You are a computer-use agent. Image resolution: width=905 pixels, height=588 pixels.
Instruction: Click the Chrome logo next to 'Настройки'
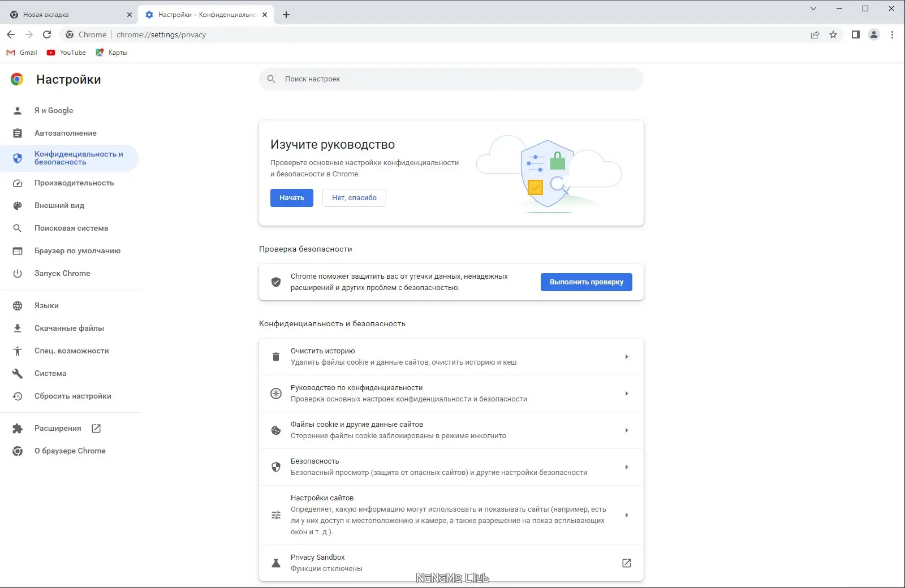click(x=17, y=79)
